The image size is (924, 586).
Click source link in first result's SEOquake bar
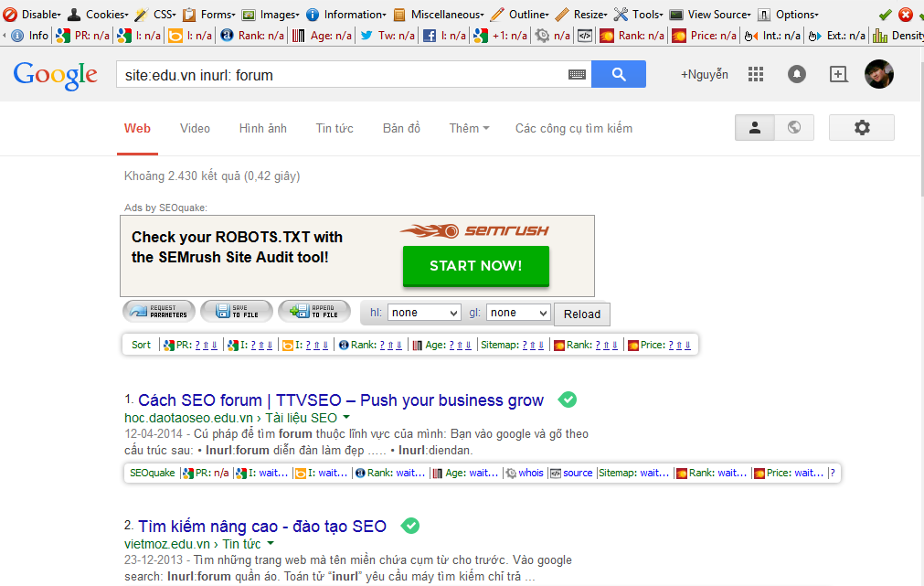pyautogui.click(x=578, y=473)
